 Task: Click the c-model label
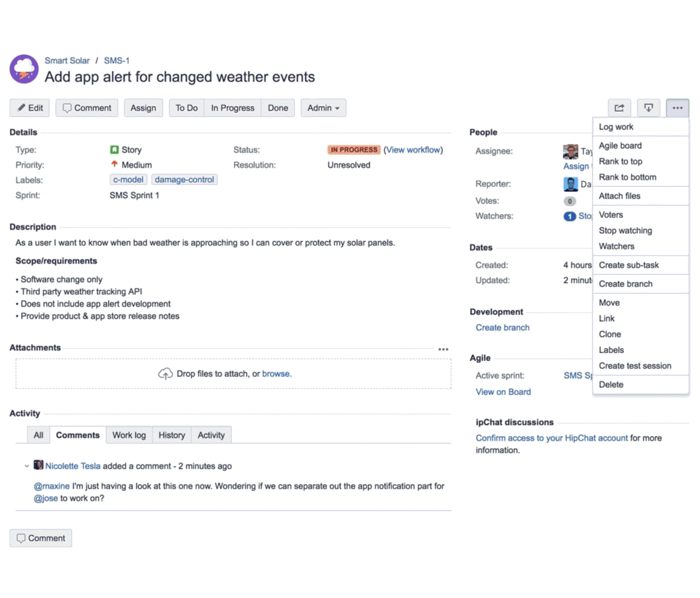[128, 180]
